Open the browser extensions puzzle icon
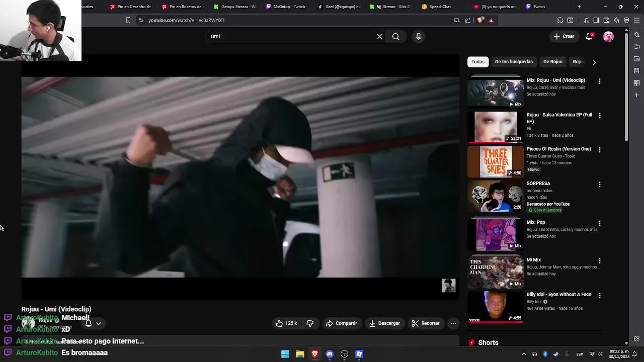The image size is (644, 362). (x=560, y=20)
